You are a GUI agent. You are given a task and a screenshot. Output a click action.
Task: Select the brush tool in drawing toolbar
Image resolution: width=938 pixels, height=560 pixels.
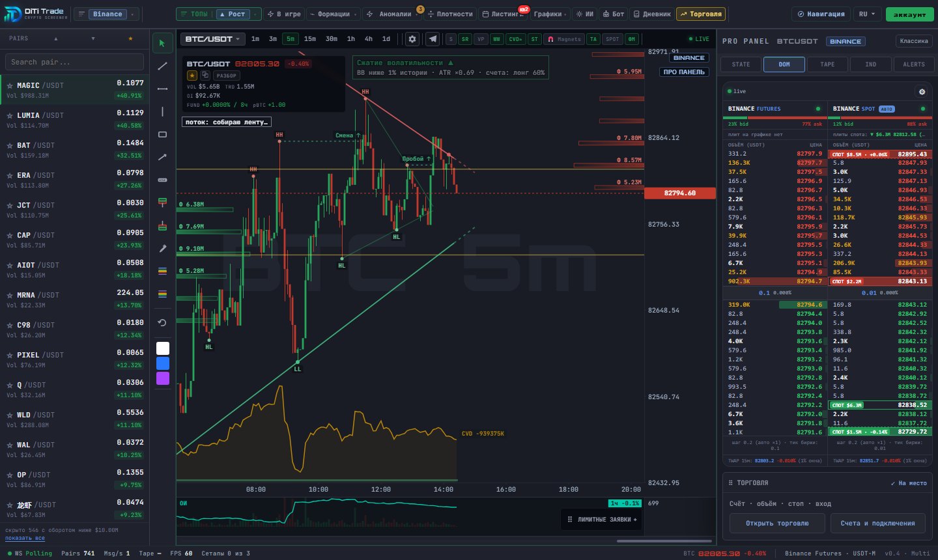[163, 248]
